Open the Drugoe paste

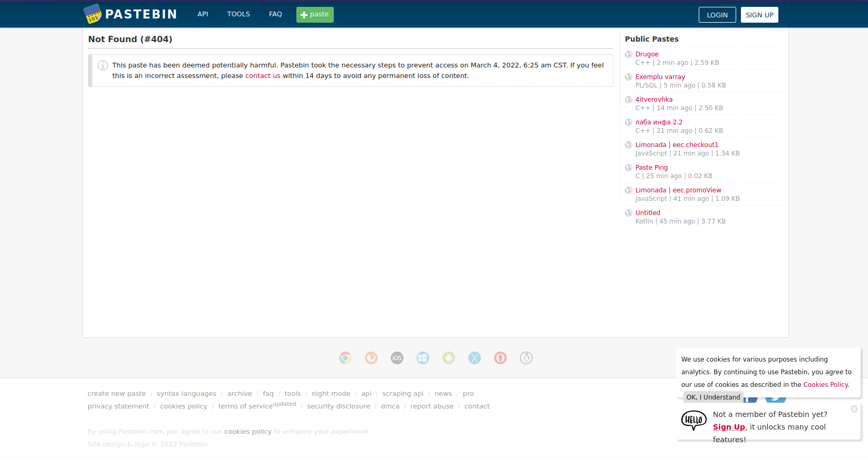647,54
